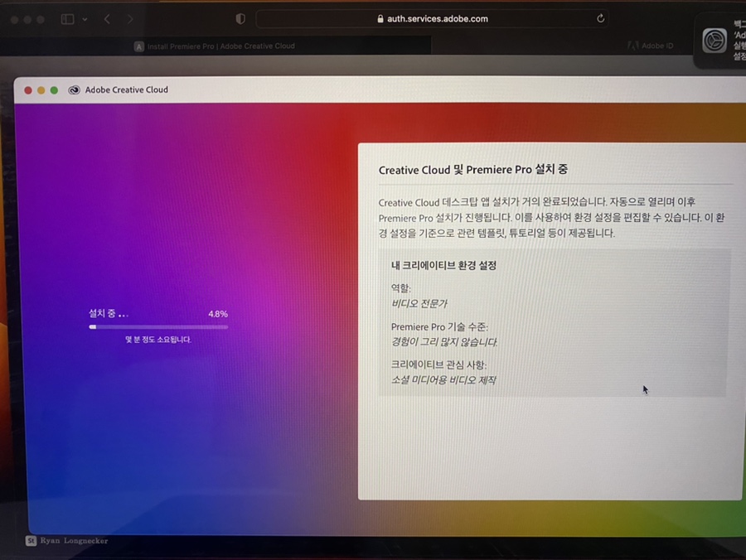Viewport: 746px width, 560px height.
Task: Minimize the Adobe Creative Cloud window
Action: [41, 90]
